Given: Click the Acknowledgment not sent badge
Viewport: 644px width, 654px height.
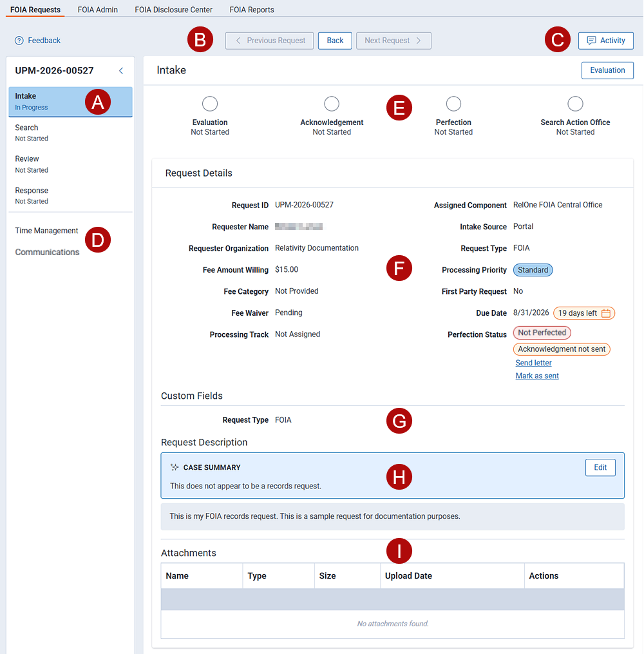Looking at the screenshot, I should click(562, 349).
